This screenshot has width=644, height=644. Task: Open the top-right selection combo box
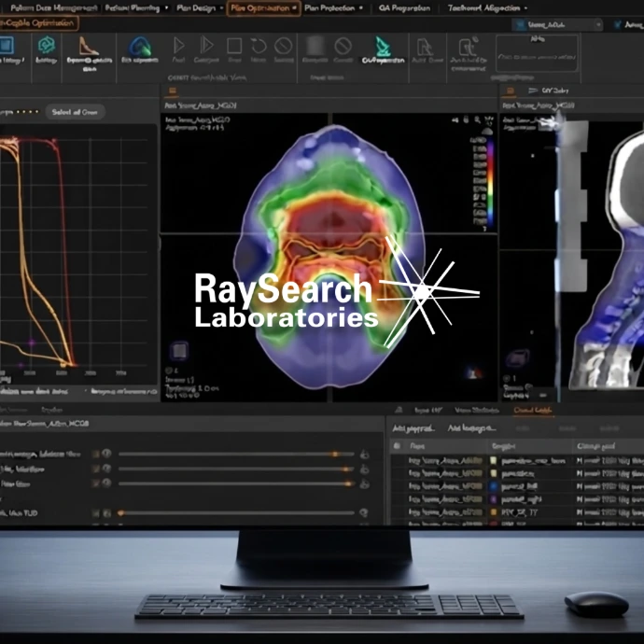[557, 25]
